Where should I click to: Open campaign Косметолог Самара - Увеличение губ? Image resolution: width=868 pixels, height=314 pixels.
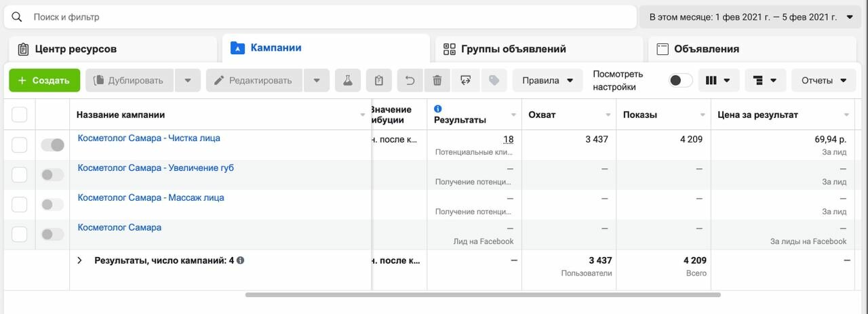click(x=156, y=168)
